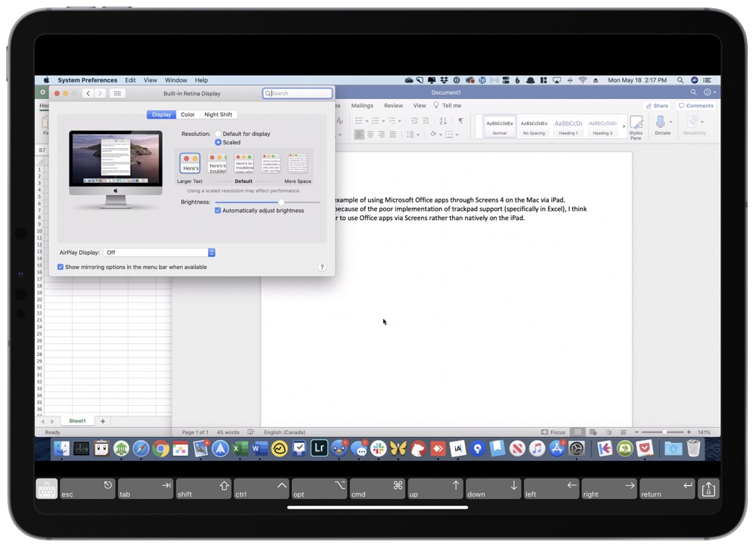This screenshot has width=756, height=548.
Task: Tap the return key on keyboard bar
Action: [667, 489]
